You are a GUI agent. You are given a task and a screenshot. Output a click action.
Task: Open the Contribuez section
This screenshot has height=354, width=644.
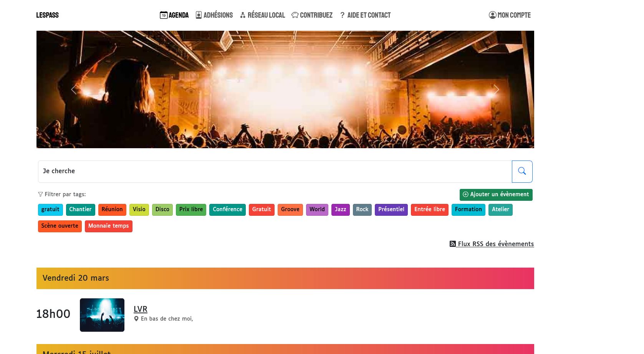click(x=312, y=15)
